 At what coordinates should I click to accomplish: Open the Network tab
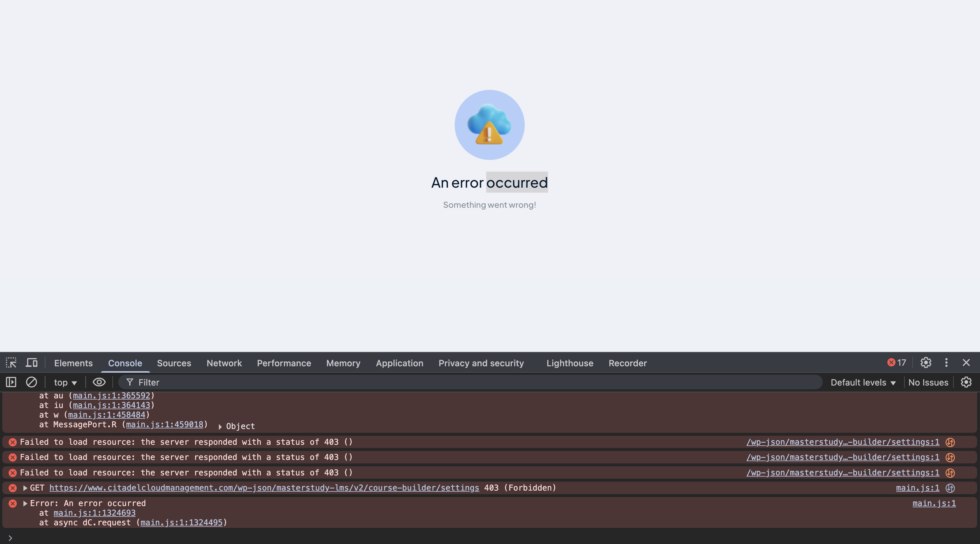[224, 363]
